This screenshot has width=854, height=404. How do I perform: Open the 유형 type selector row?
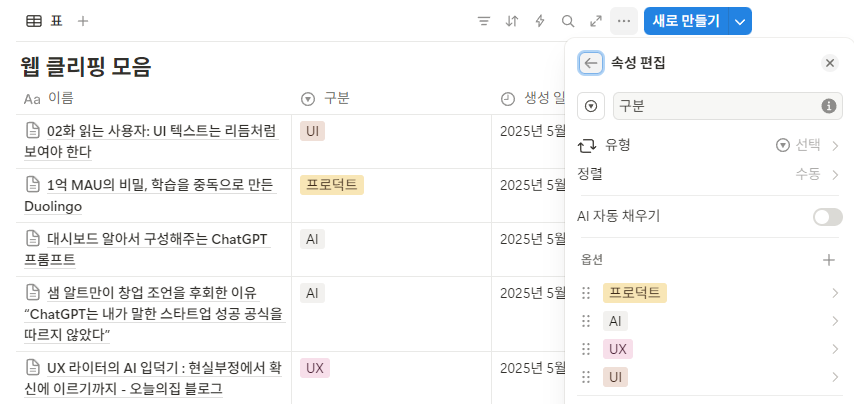(710, 146)
